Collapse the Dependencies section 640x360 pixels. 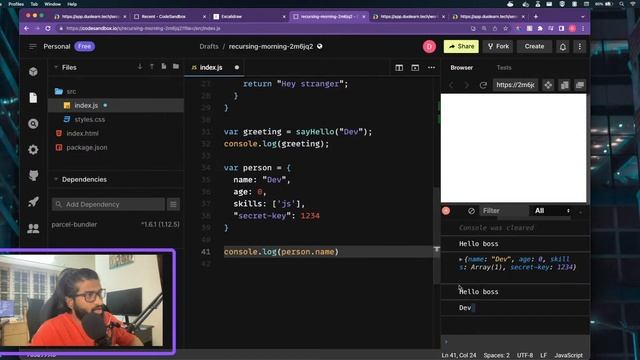tap(56, 179)
